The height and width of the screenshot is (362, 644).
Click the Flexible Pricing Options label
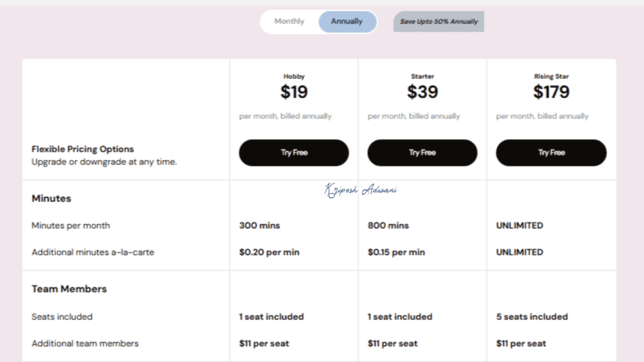pos(82,149)
